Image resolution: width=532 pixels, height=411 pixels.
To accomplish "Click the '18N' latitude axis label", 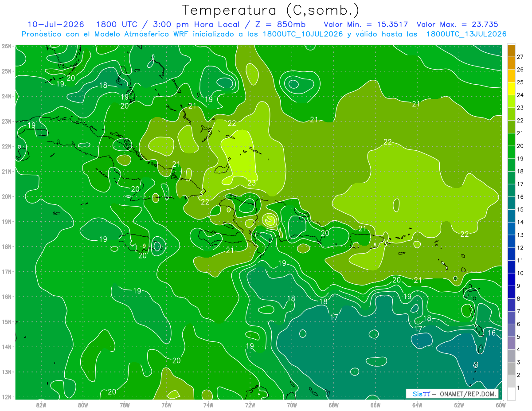I will (x=7, y=247).
